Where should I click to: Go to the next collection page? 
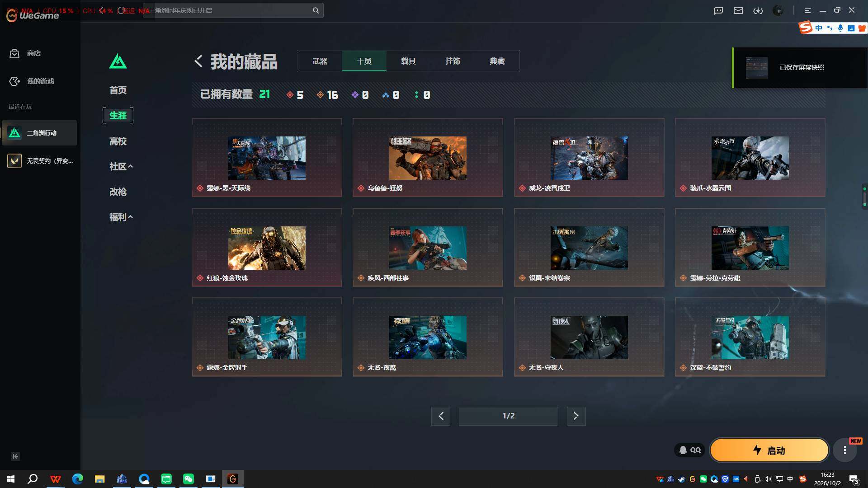576,416
